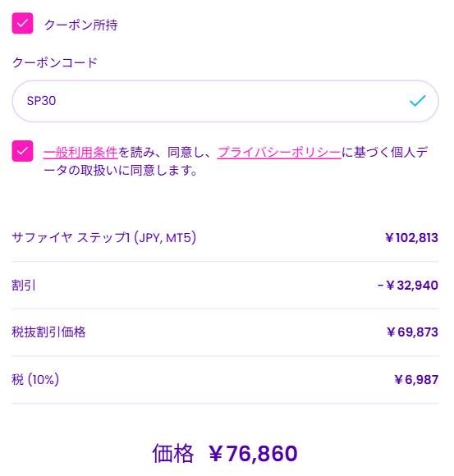Click the クーポン所持 label text

[81, 25]
